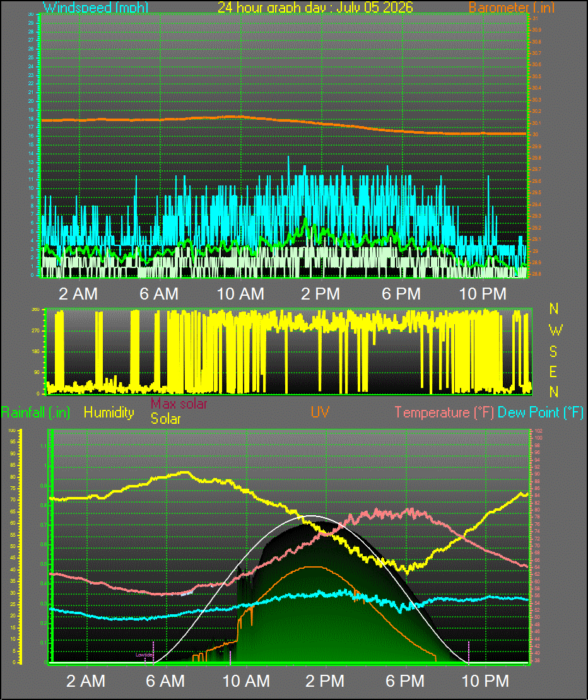Click the '6 AM' label under wind graph

coord(159,294)
